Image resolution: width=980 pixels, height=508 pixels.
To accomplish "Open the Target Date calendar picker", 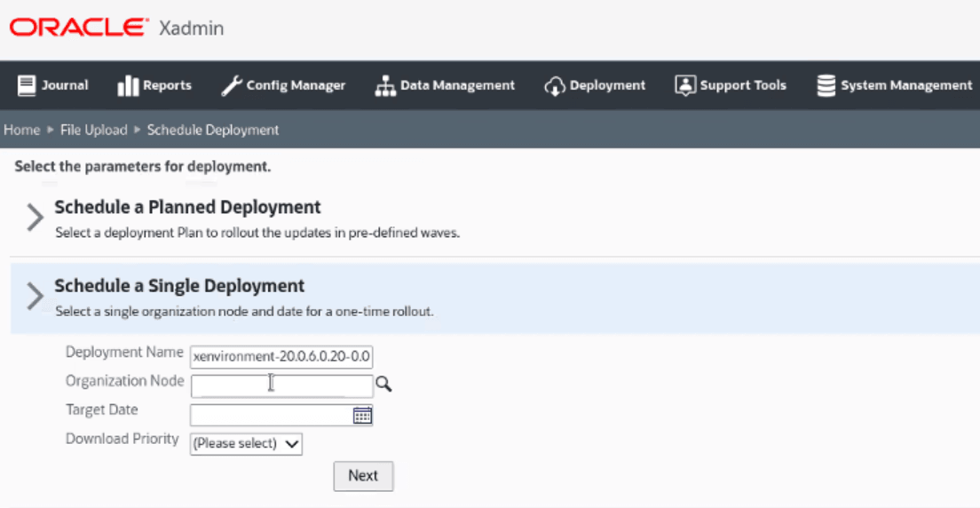I will click(x=362, y=416).
